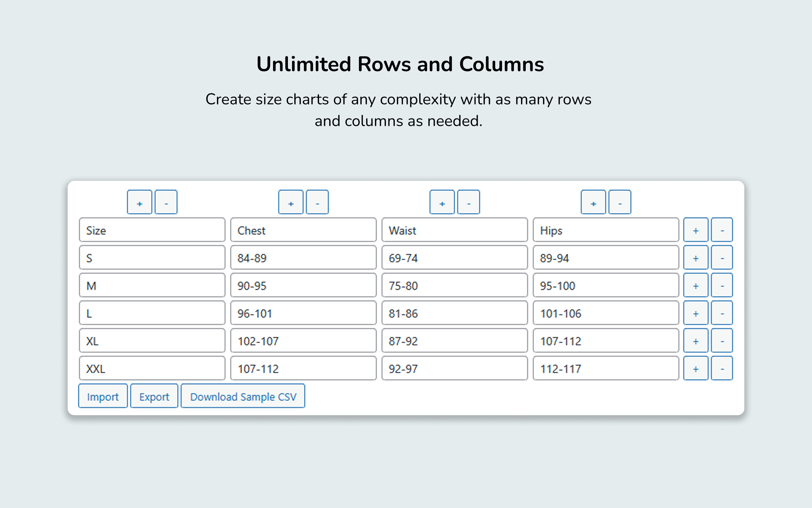Click the Import button
This screenshot has width=812, height=508.
point(103,396)
